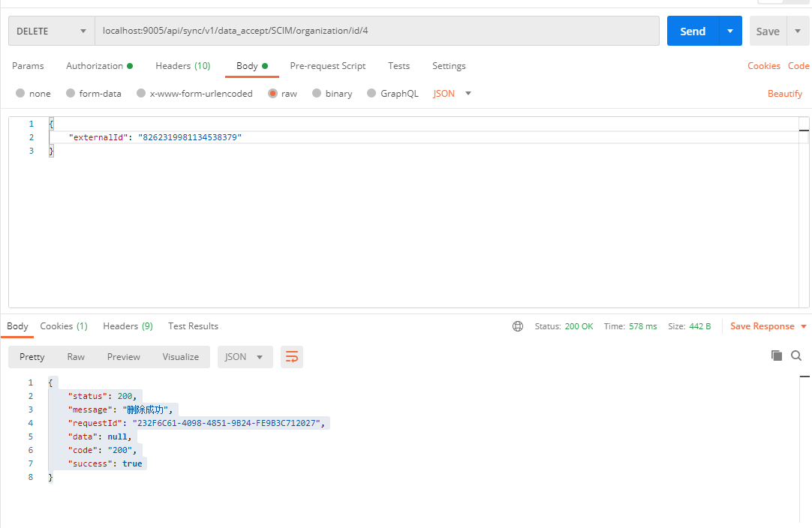Open the JSON body format dropdown
Screen dimensions: 812x528
(x=453, y=94)
